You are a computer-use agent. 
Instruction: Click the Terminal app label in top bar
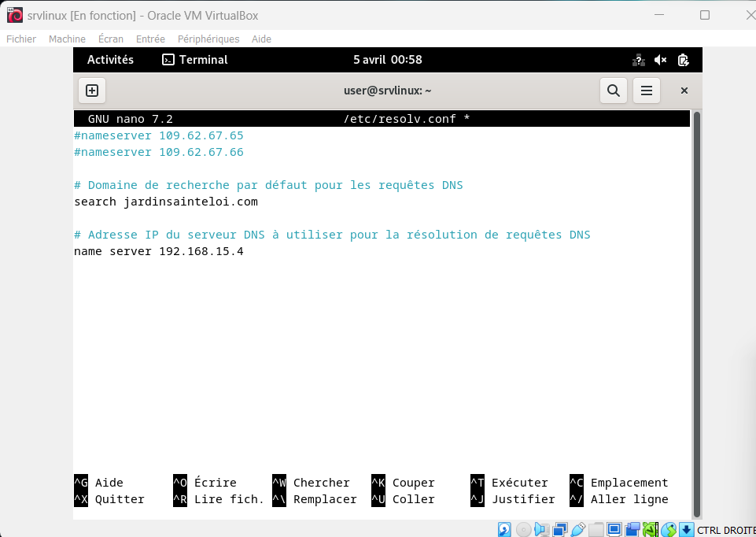(195, 60)
